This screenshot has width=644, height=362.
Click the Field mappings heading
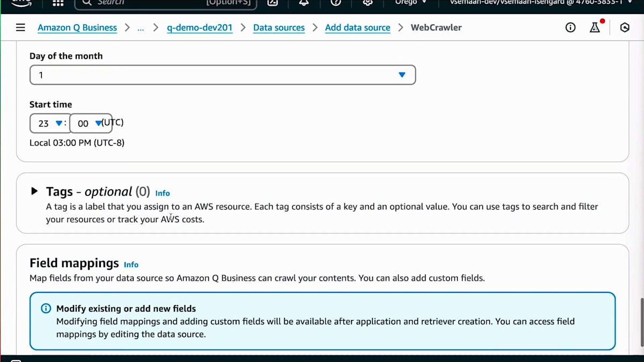74,263
